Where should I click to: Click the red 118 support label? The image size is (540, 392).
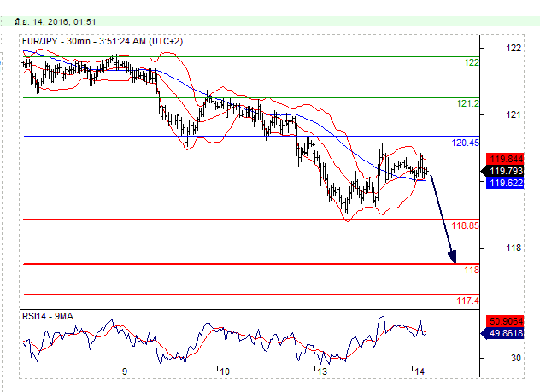471,270
